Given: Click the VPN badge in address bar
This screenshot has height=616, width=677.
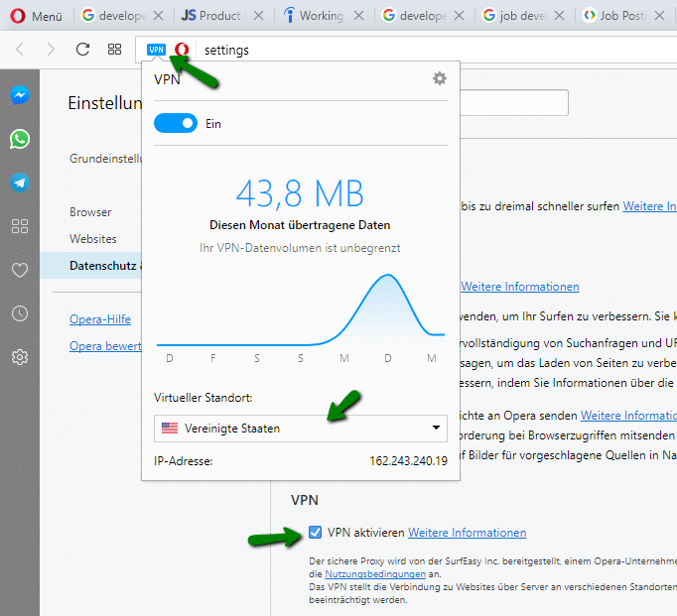Looking at the screenshot, I should coord(156,50).
